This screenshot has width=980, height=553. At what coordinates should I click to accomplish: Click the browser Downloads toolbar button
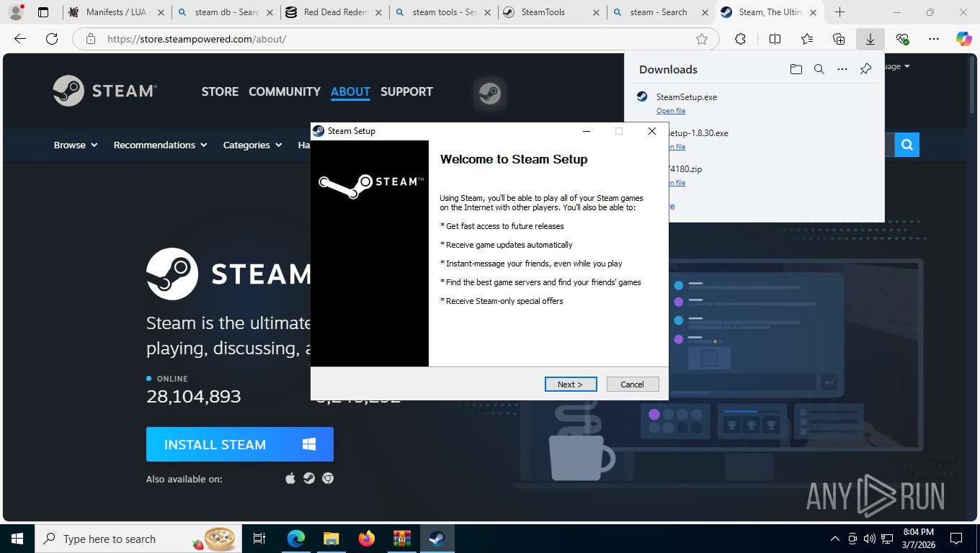tap(870, 39)
